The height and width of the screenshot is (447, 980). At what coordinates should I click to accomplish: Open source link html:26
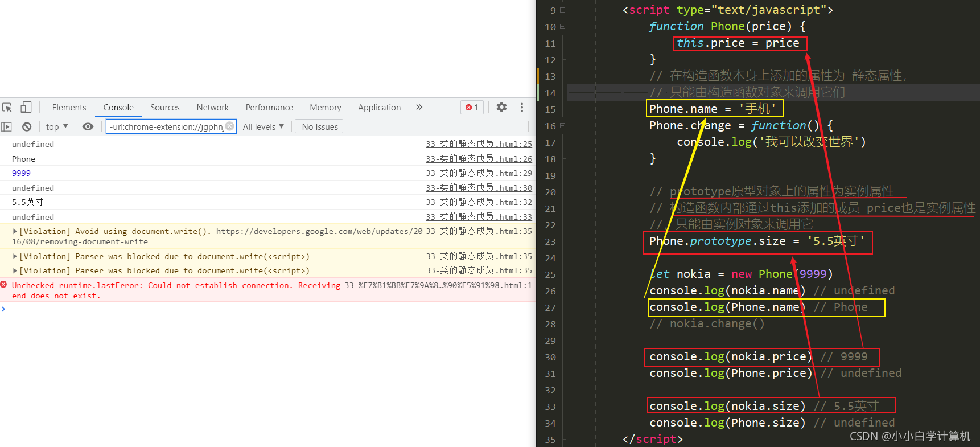pos(479,159)
